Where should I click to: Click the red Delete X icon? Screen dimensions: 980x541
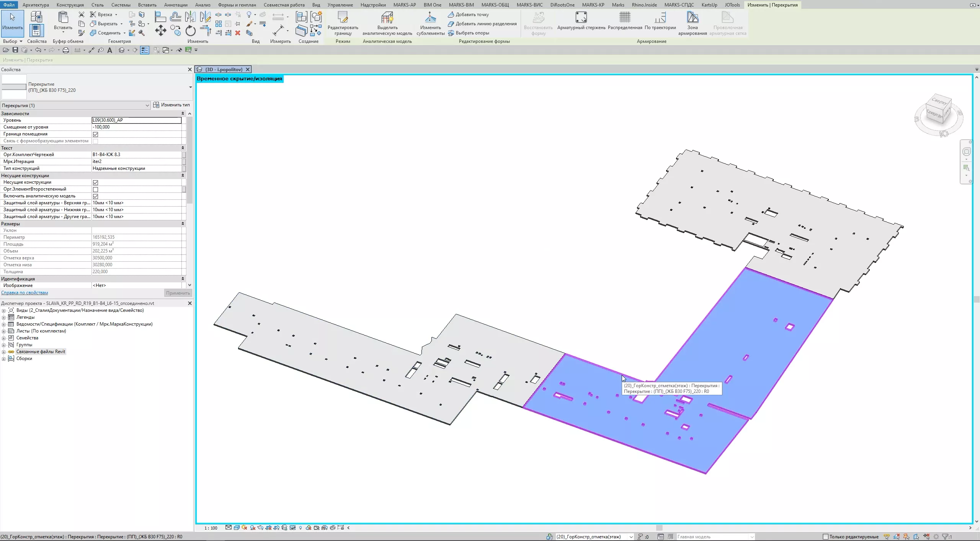point(238,33)
